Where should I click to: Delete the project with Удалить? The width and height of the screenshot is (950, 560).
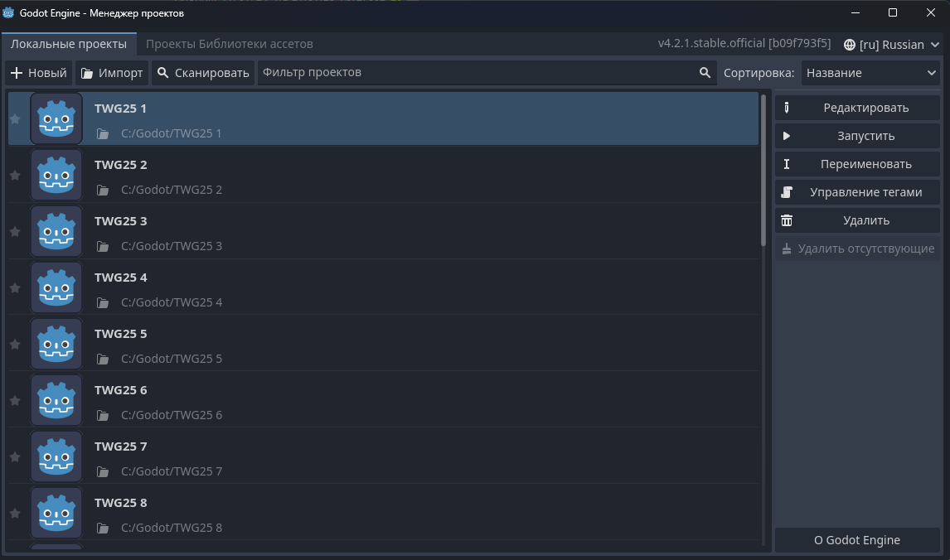857,220
